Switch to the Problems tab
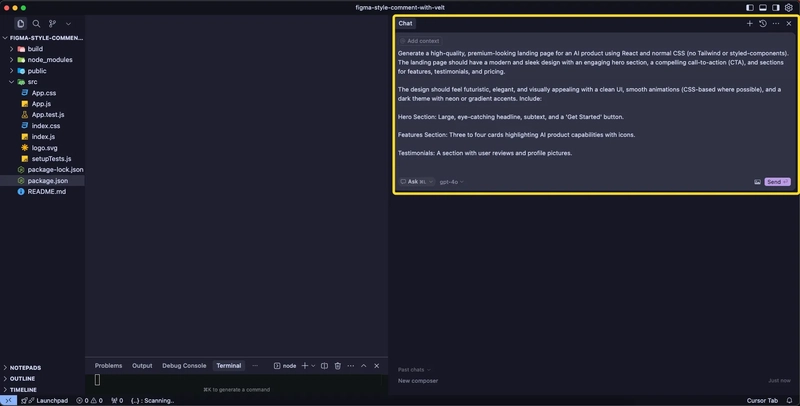Viewport: 800px width, 406px height. tap(108, 366)
